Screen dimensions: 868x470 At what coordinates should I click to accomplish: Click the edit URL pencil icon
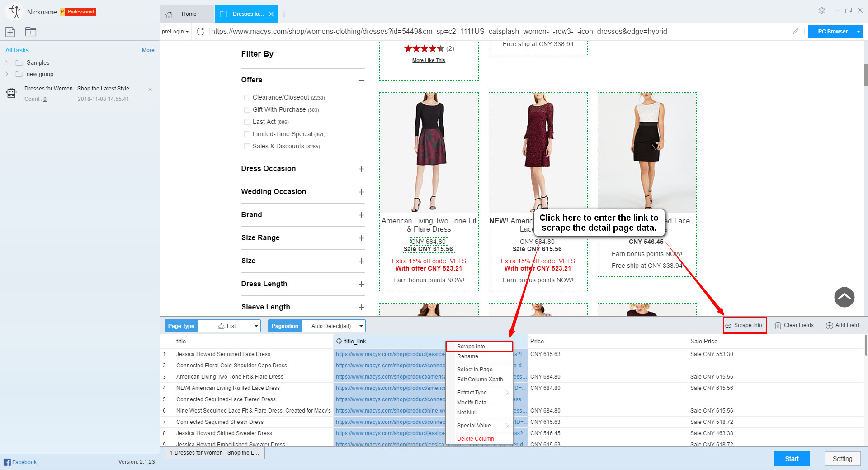click(796, 32)
